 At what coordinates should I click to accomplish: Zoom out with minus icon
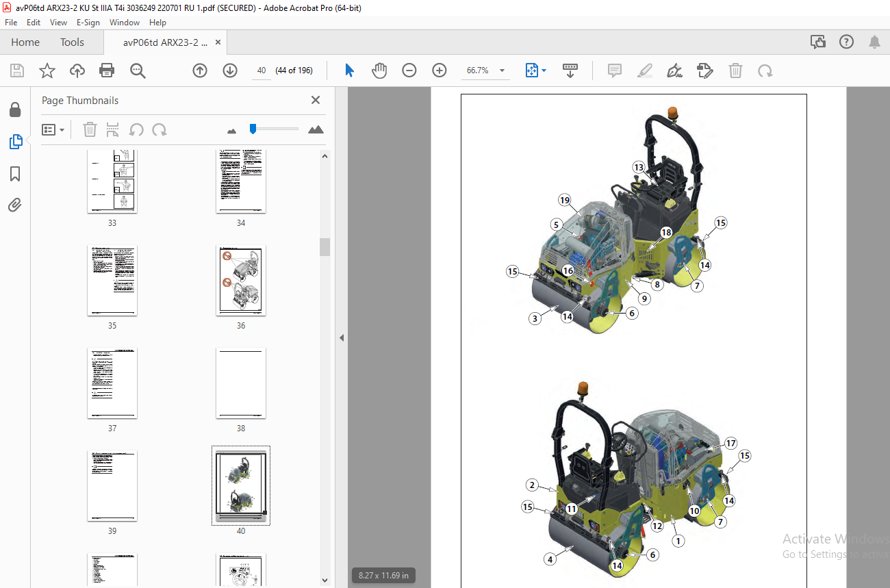coord(409,71)
